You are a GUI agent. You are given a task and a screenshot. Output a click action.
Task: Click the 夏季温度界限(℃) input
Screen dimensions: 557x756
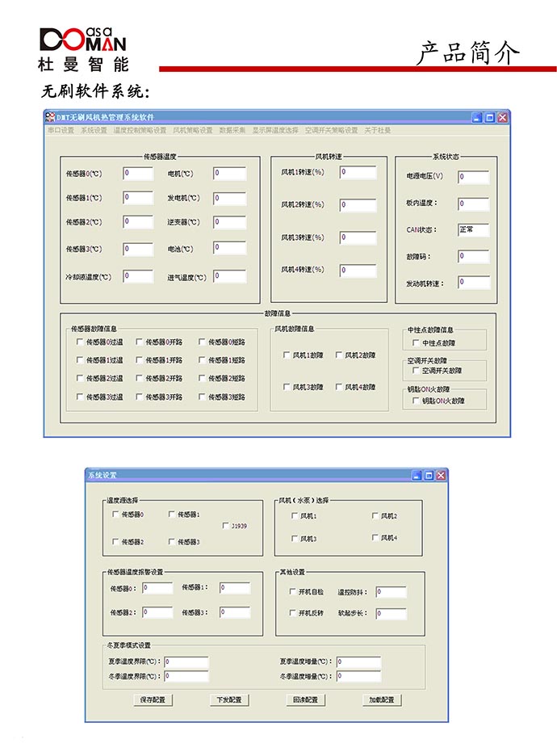(186, 662)
